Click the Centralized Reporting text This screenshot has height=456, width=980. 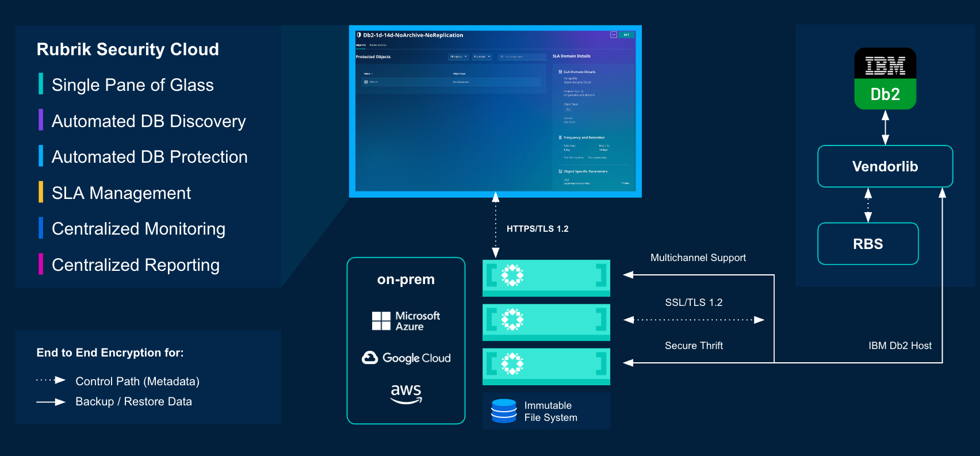click(x=136, y=265)
